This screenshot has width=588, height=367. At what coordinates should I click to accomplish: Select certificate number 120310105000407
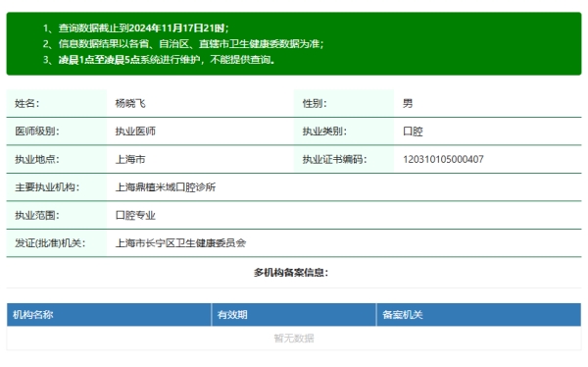443,159
